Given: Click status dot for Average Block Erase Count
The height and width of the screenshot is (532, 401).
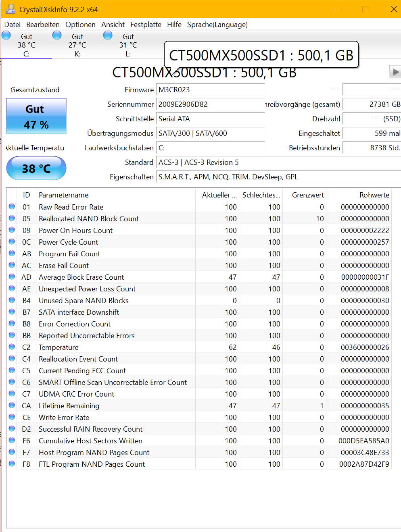Looking at the screenshot, I should pos(12,277).
